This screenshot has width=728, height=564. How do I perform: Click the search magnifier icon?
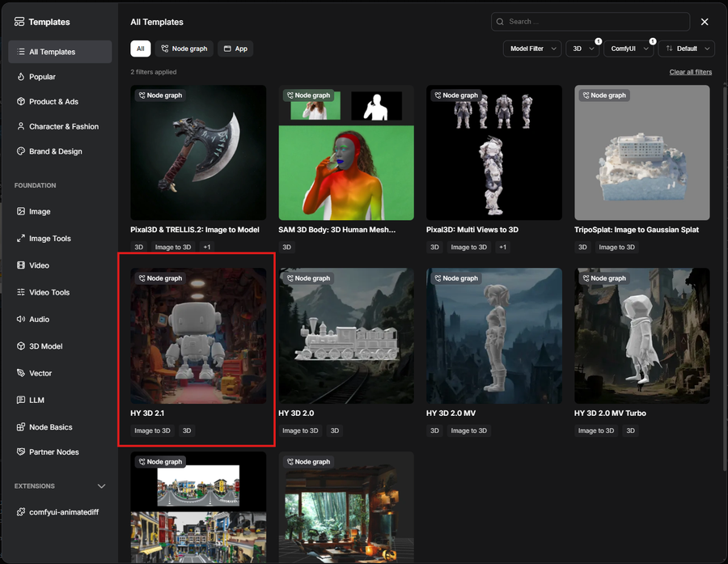[x=500, y=22]
